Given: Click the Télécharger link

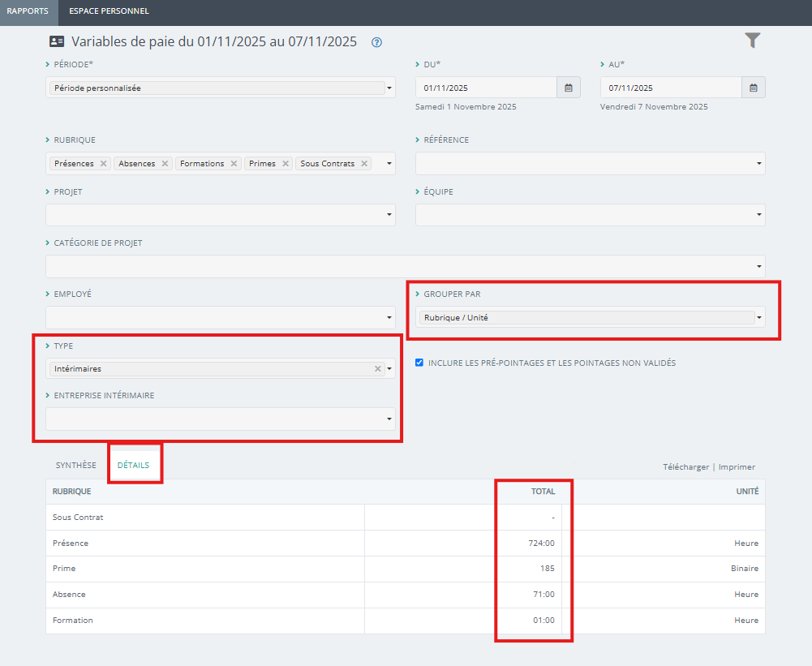Looking at the screenshot, I should [685, 467].
